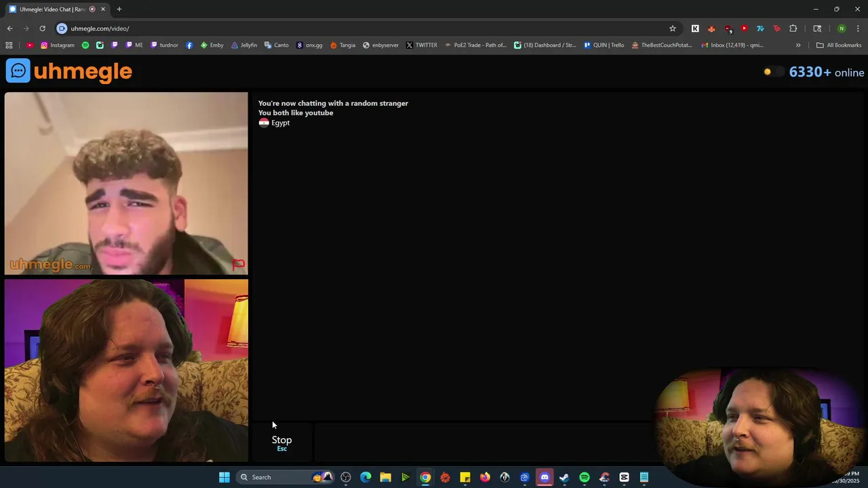This screenshot has height=488, width=868.
Task: Open the turdnor bookmark
Action: [x=164, y=45]
